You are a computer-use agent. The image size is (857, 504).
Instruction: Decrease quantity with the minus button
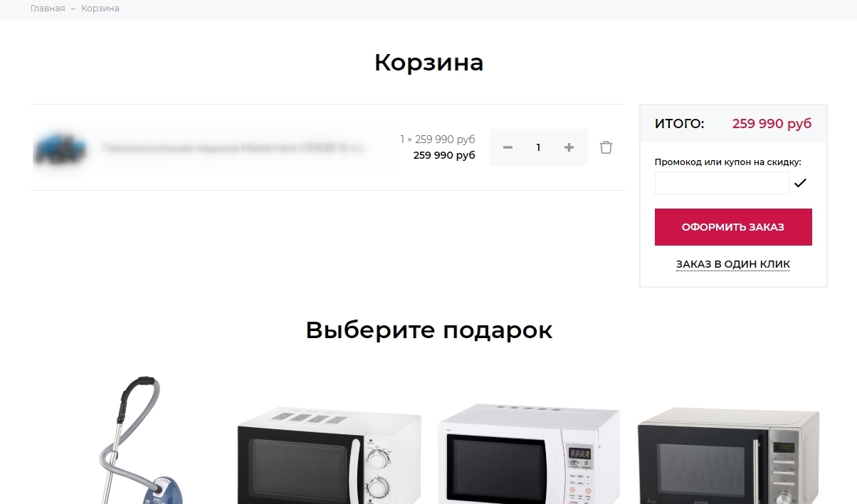[508, 147]
